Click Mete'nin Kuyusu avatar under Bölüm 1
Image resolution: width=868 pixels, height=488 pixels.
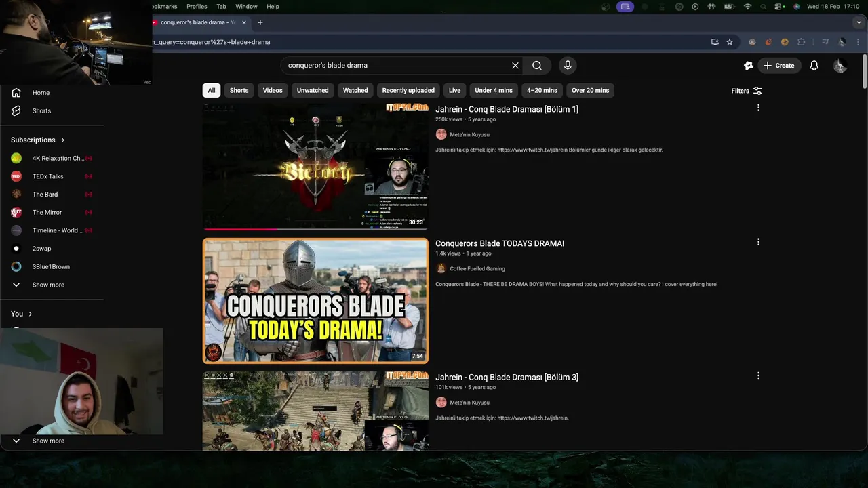pos(441,134)
